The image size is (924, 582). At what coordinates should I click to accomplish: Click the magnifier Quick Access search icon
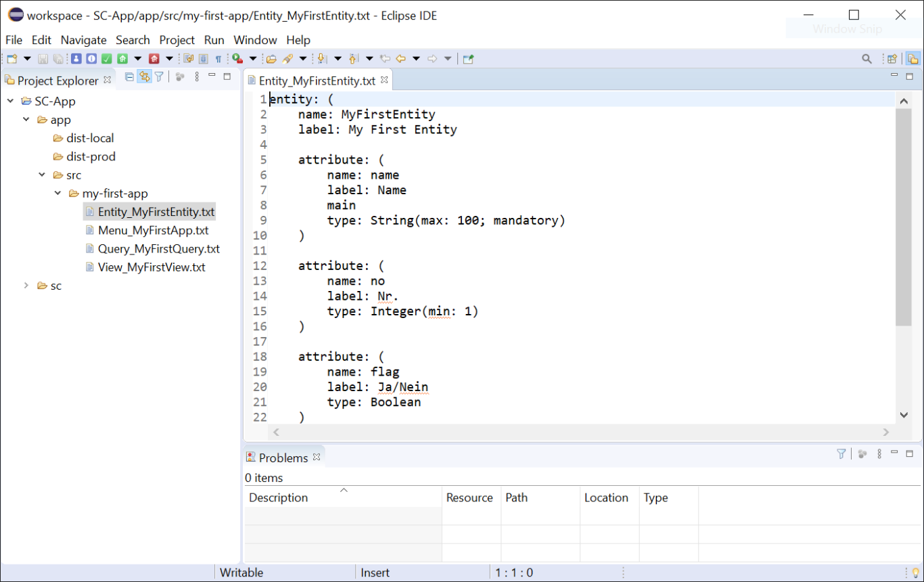(x=867, y=59)
